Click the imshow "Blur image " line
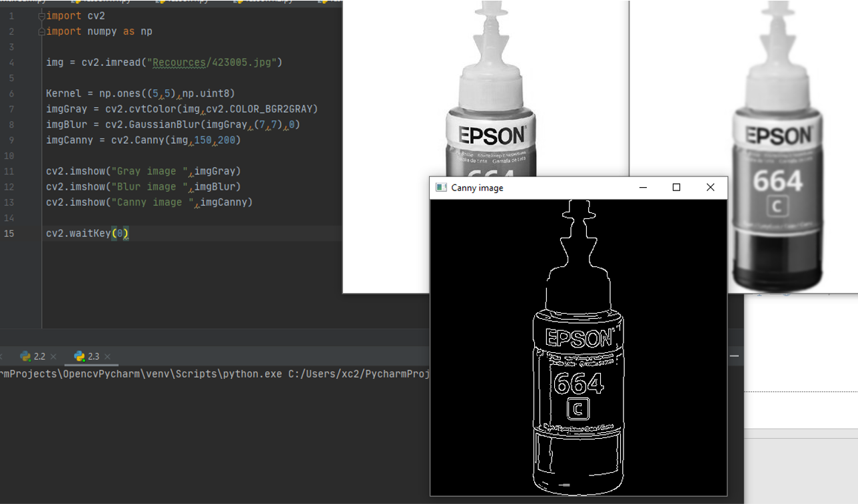The width and height of the screenshot is (858, 504). pyautogui.click(x=143, y=186)
